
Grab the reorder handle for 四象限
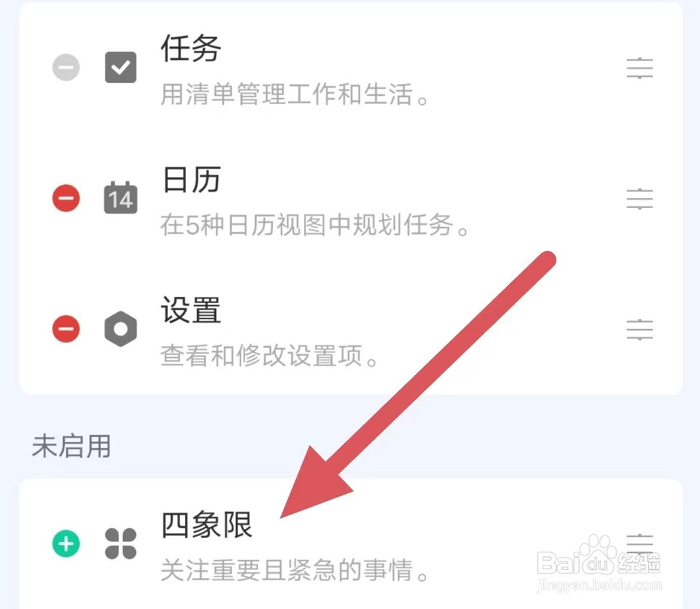[639, 544]
